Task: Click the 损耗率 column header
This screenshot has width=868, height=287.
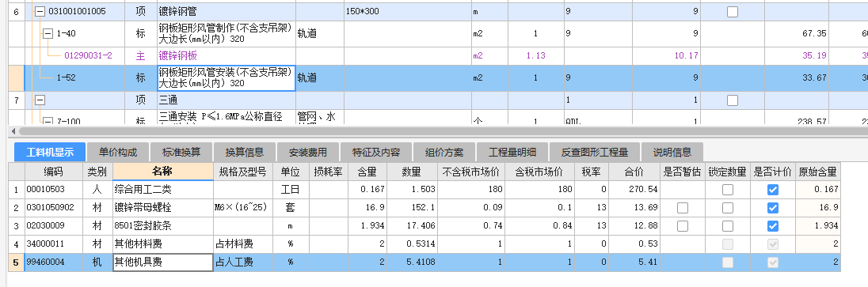Action: (x=329, y=172)
